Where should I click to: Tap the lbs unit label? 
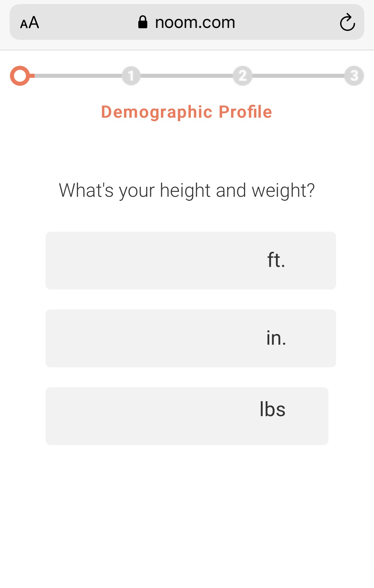pos(273,409)
